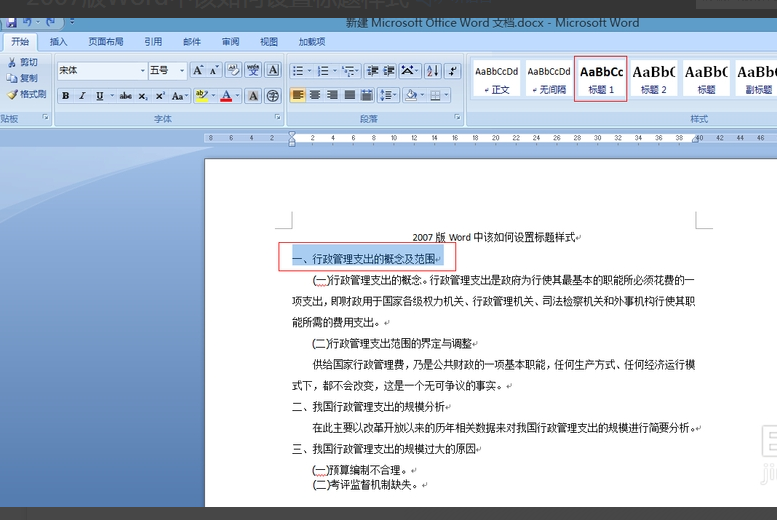Viewport: 777px width, 520px height.
Task: Click the Format Painter (格式刷) button
Action: (27, 94)
